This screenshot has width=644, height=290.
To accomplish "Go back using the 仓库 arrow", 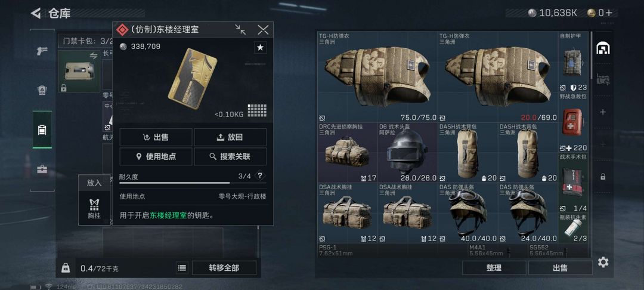I will [36, 13].
